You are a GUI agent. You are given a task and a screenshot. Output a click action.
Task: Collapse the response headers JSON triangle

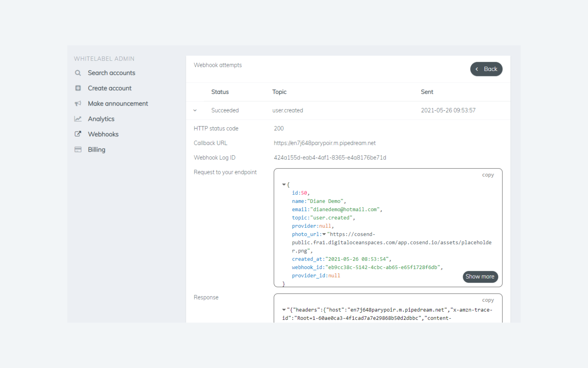[283, 309]
